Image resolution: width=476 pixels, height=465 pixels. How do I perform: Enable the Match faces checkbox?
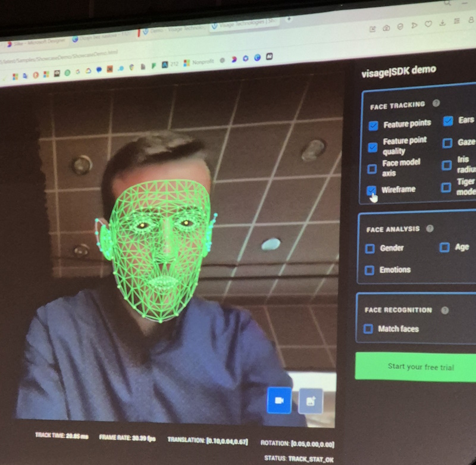click(x=368, y=329)
